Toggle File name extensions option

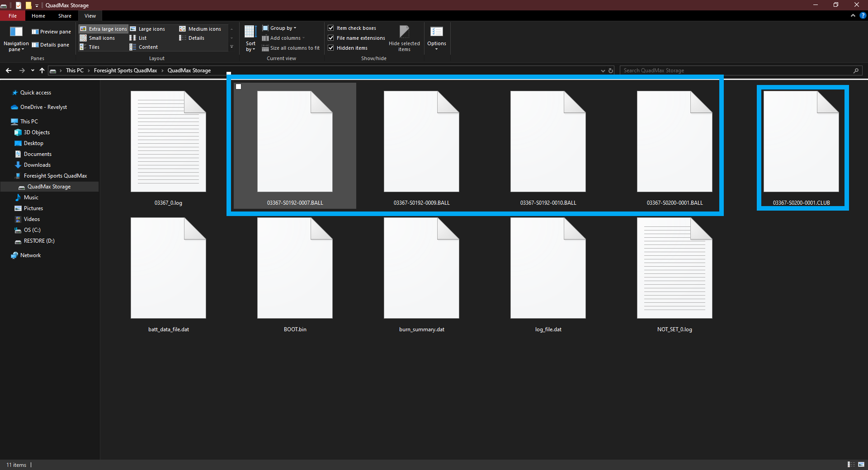pos(357,38)
